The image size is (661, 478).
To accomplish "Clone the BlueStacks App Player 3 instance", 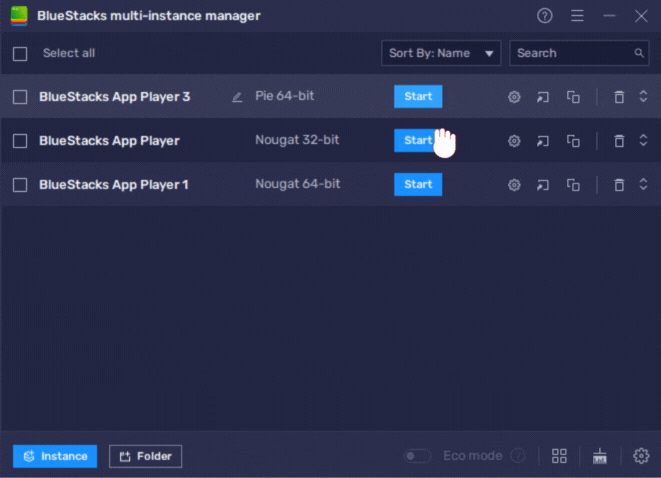I will click(573, 97).
